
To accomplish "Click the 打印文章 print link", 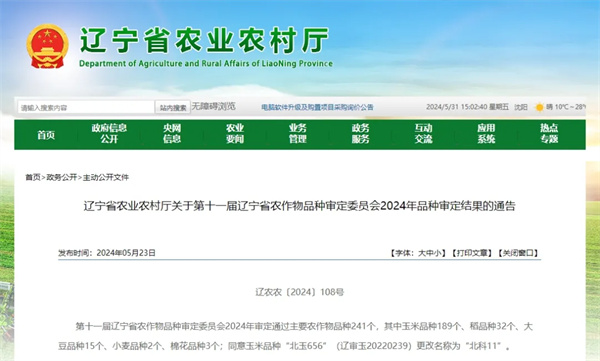I will click(x=471, y=253).
